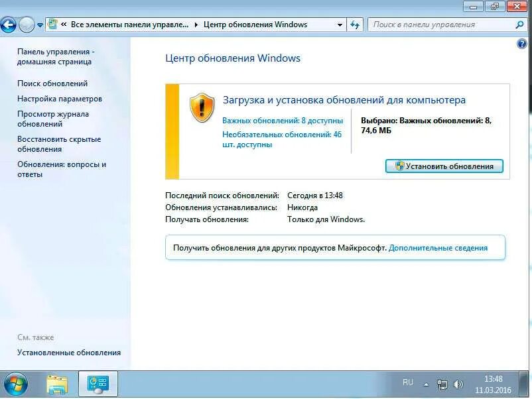Restore down the window
The image size is (532, 399).
(x=495, y=7)
